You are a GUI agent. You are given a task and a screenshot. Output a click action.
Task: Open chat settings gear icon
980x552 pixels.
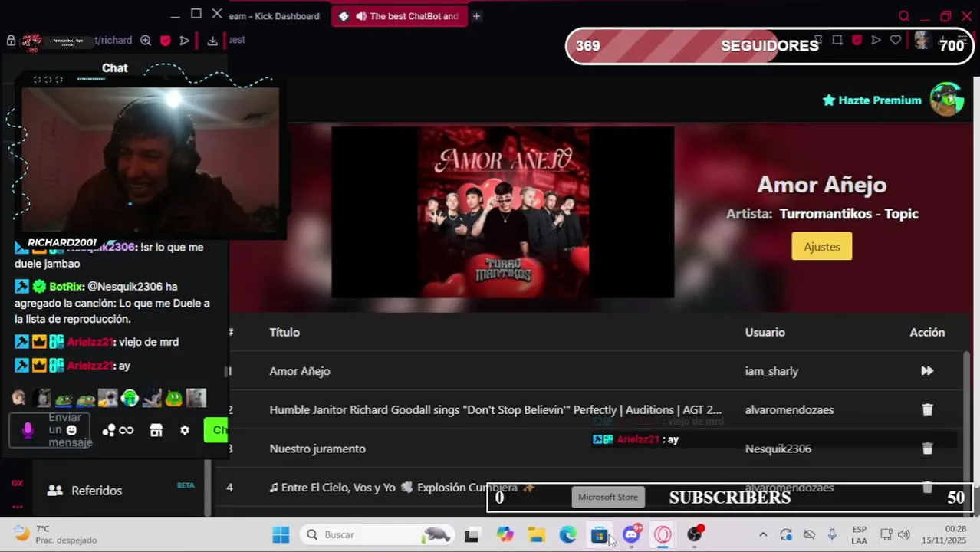(185, 430)
